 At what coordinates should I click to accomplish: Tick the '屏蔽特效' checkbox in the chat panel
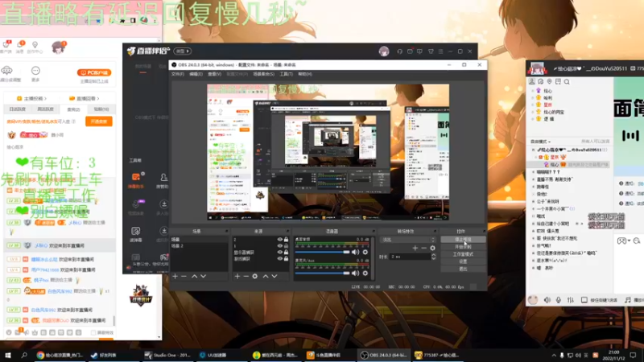click(x=93, y=333)
